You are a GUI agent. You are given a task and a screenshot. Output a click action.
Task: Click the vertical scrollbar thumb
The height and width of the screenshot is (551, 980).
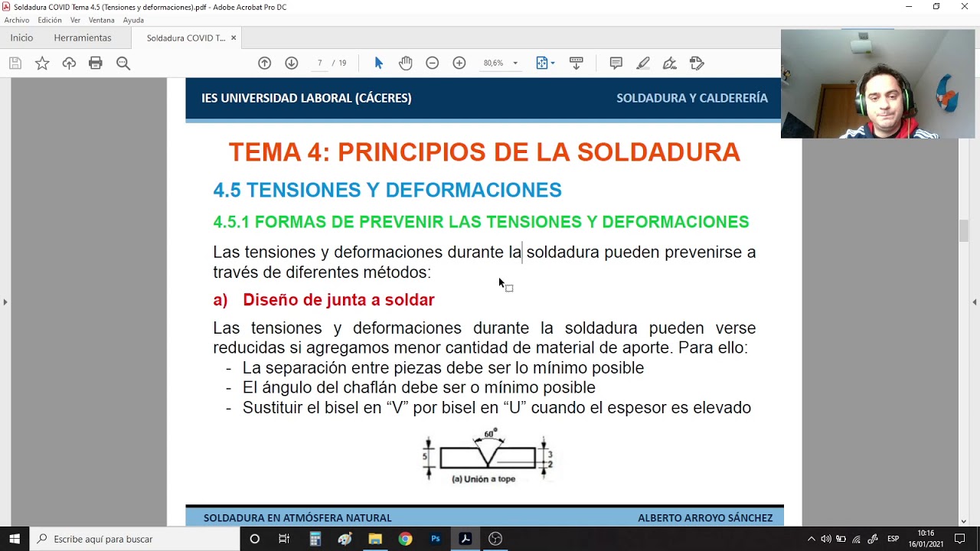964,230
